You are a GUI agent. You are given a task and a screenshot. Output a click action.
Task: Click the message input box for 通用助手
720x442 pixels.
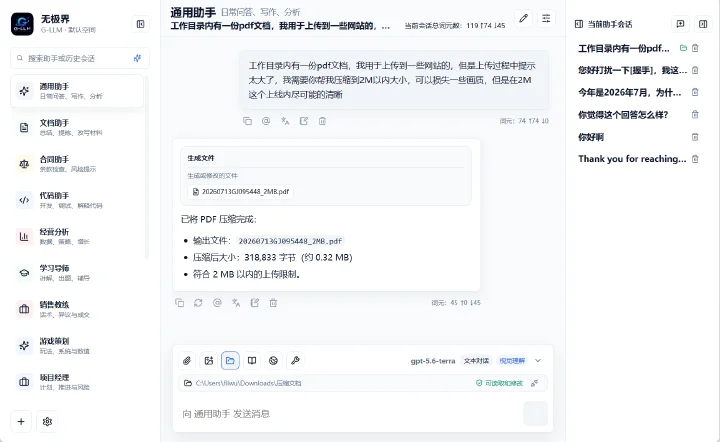349,414
